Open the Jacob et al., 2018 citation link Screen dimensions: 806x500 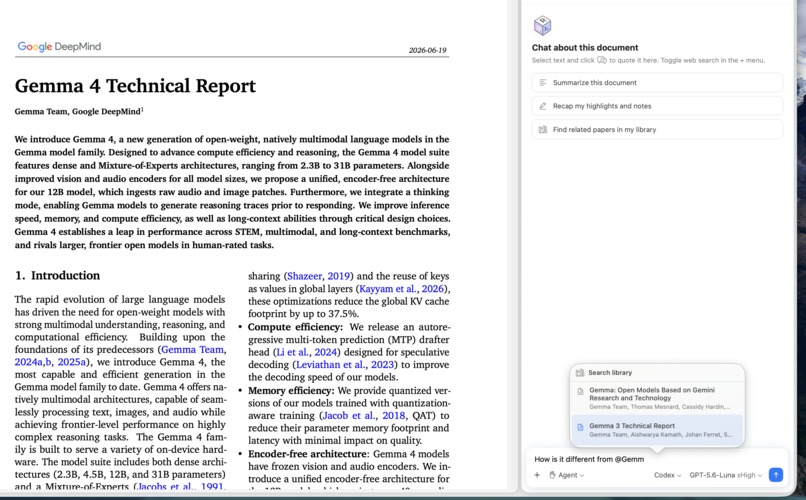(363, 415)
